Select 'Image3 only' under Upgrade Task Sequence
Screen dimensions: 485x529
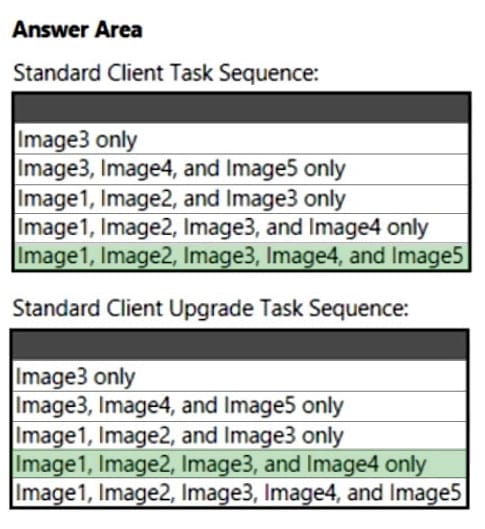(x=240, y=376)
